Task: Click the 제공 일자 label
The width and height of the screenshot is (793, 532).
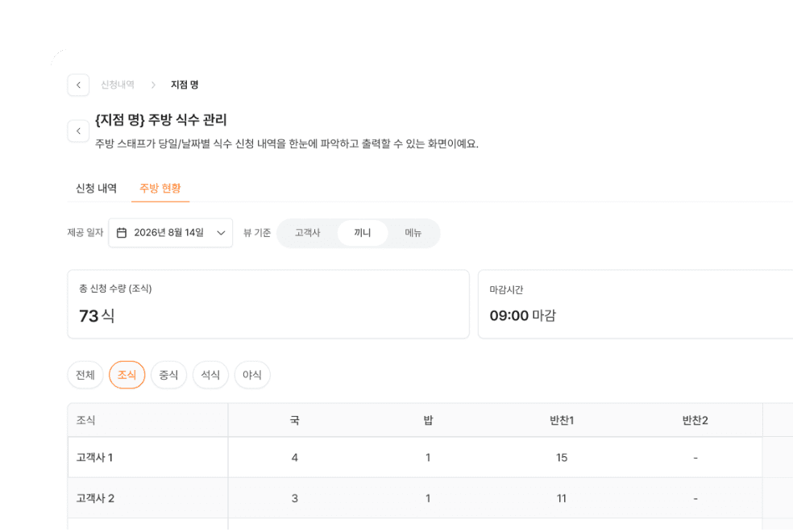Action: click(x=85, y=233)
